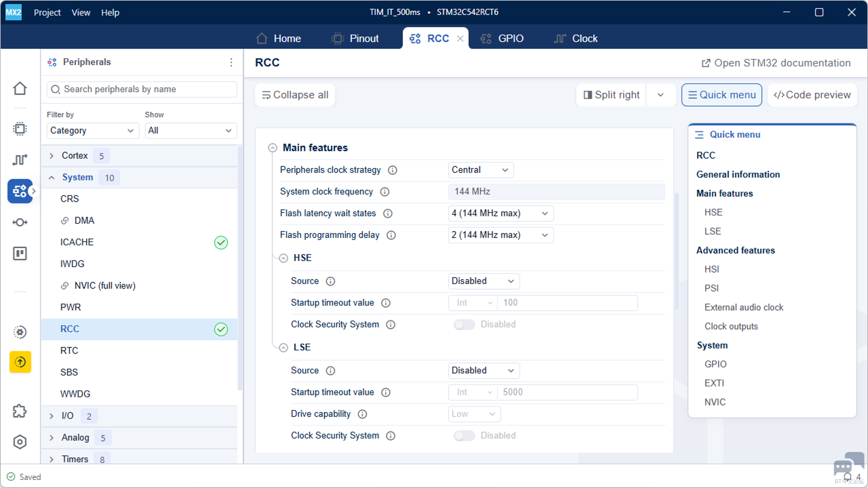Open the Project menu
The image size is (868, 488).
(47, 13)
